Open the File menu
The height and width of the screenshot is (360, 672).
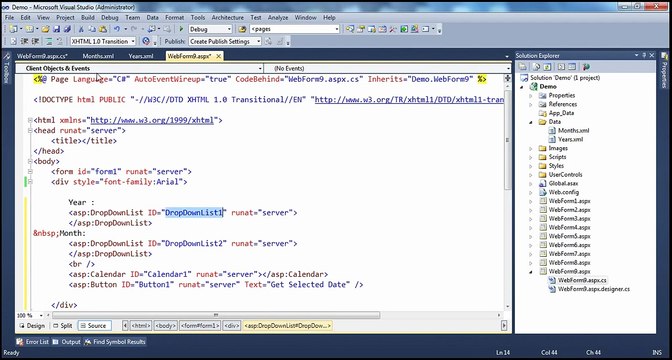coord(9,18)
